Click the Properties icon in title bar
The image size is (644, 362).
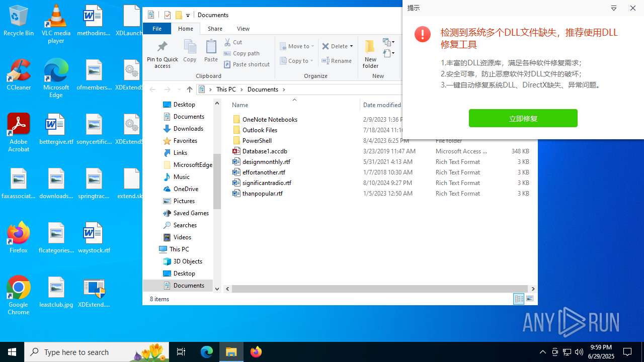point(168,15)
